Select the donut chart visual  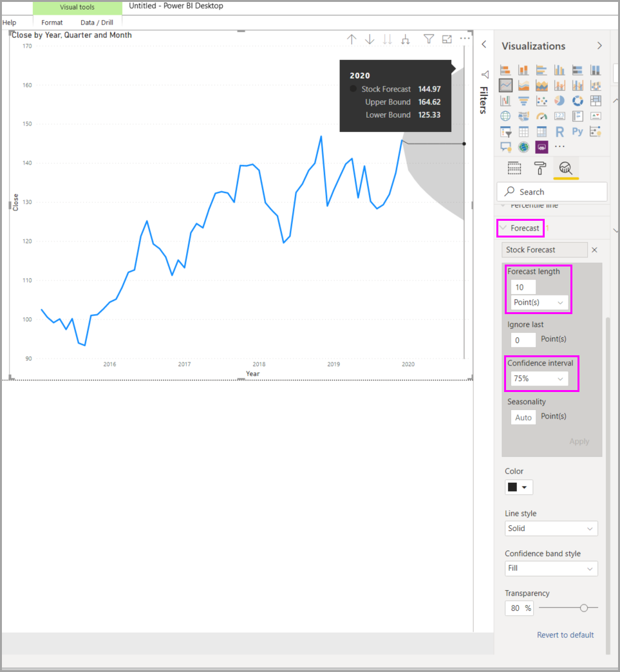pyautogui.click(x=578, y=100)
